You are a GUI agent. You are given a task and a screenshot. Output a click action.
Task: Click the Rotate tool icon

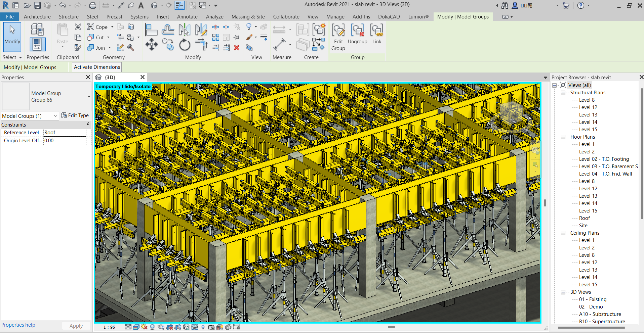pos(185,45)
